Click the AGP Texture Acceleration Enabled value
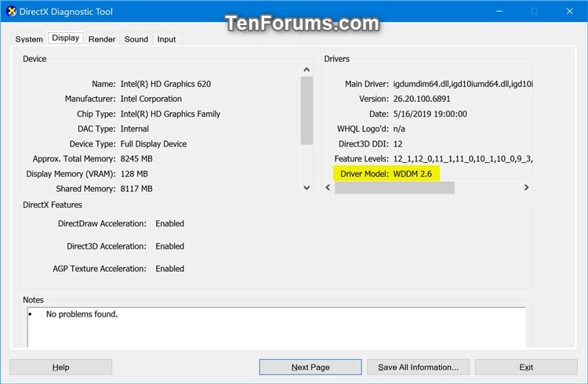 point(170,269)
